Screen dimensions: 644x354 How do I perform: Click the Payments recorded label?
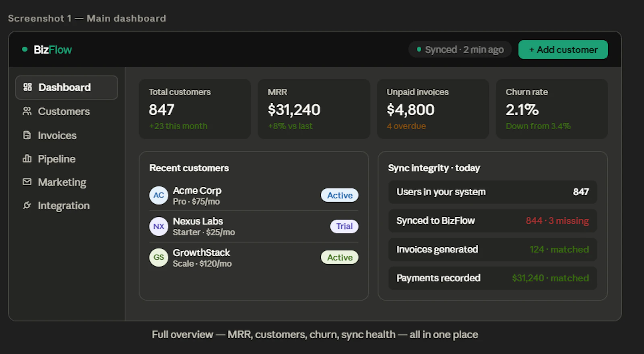tap(438, 278)
